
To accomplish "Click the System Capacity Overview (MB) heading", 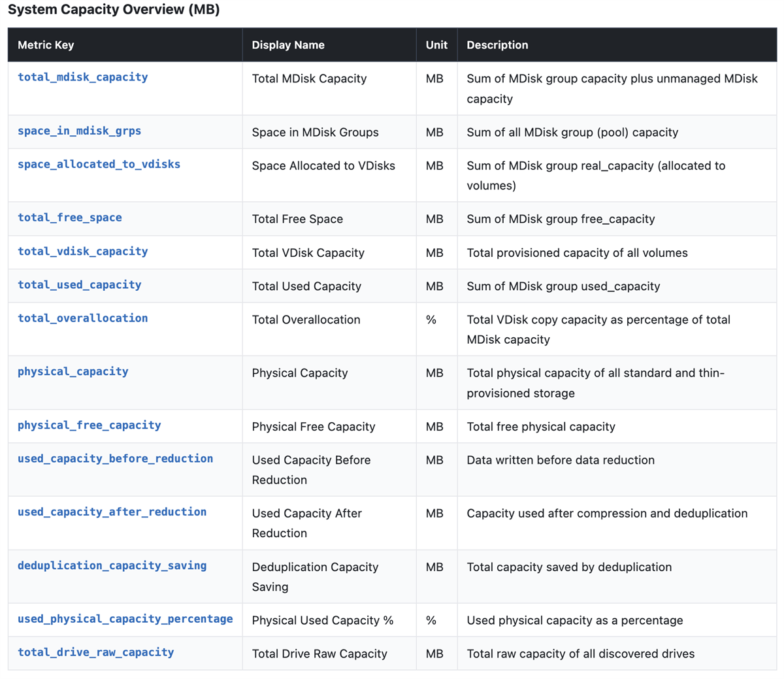I will (x=114, y=10).
